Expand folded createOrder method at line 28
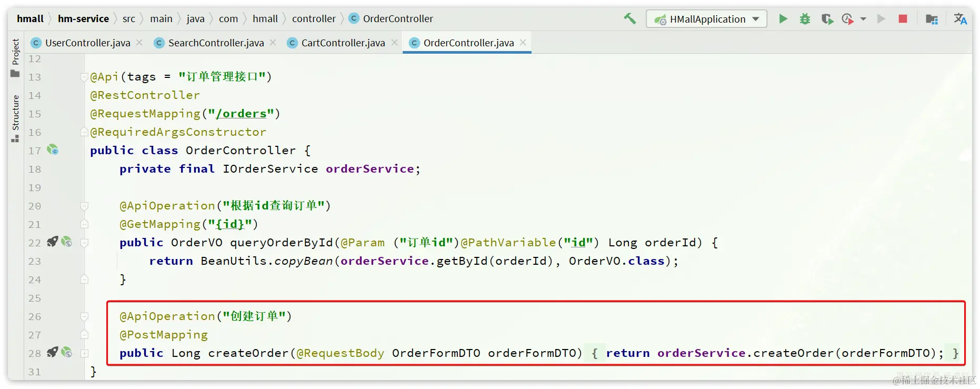 (84, 353)
